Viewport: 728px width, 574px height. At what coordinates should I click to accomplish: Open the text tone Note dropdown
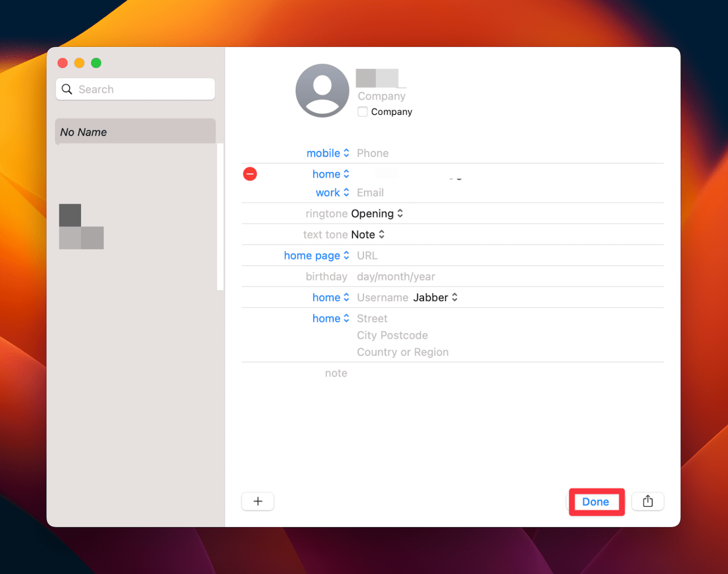tap(368, 234)
